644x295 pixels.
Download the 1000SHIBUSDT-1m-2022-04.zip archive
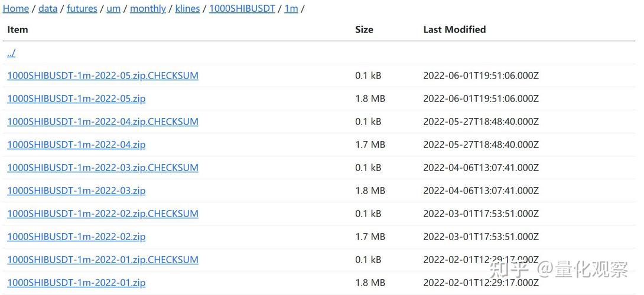(x=76, y=145)
